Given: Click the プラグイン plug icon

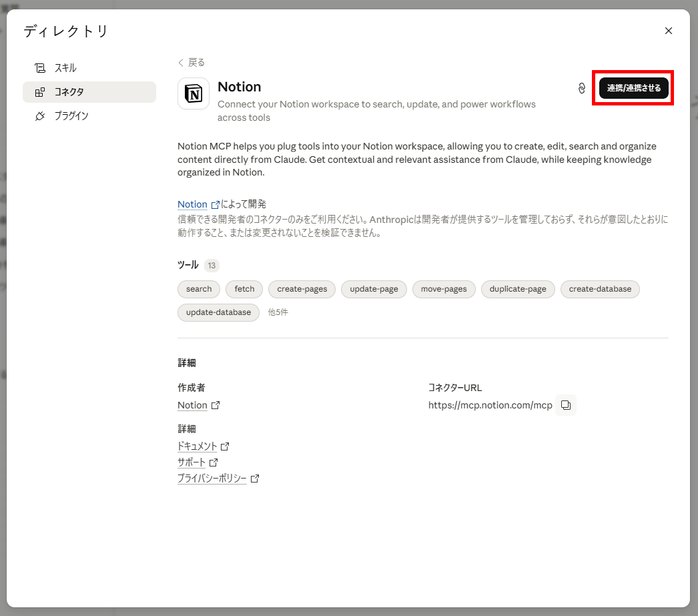Looking at the screenshot, I should (40, 115).
